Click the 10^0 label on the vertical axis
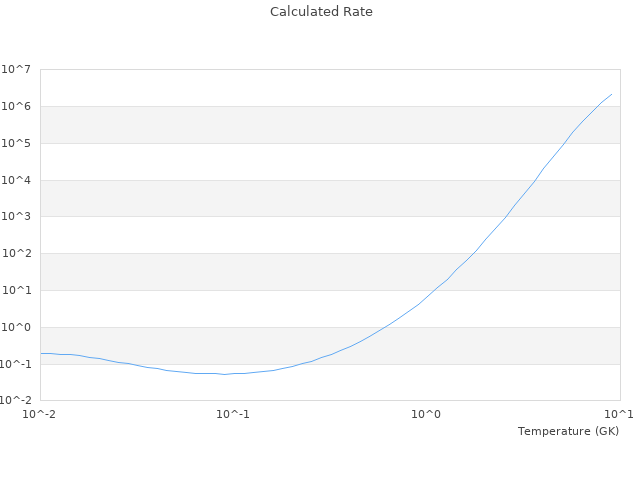 point(17,328)
